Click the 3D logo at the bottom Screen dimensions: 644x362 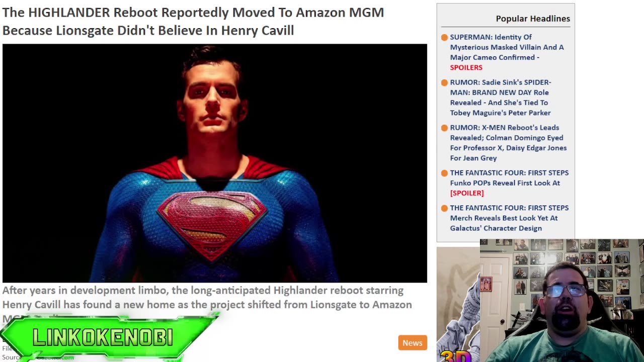pos(455,355)
